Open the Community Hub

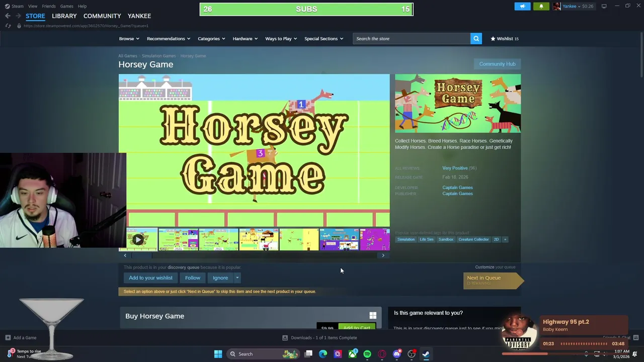[x=497, y=64]
